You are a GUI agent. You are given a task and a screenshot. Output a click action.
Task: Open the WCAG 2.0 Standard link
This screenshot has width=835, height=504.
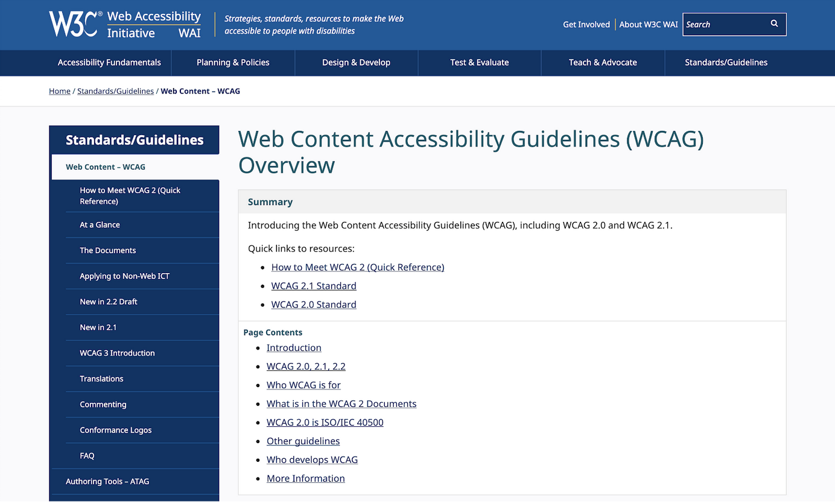pos(314,304)
